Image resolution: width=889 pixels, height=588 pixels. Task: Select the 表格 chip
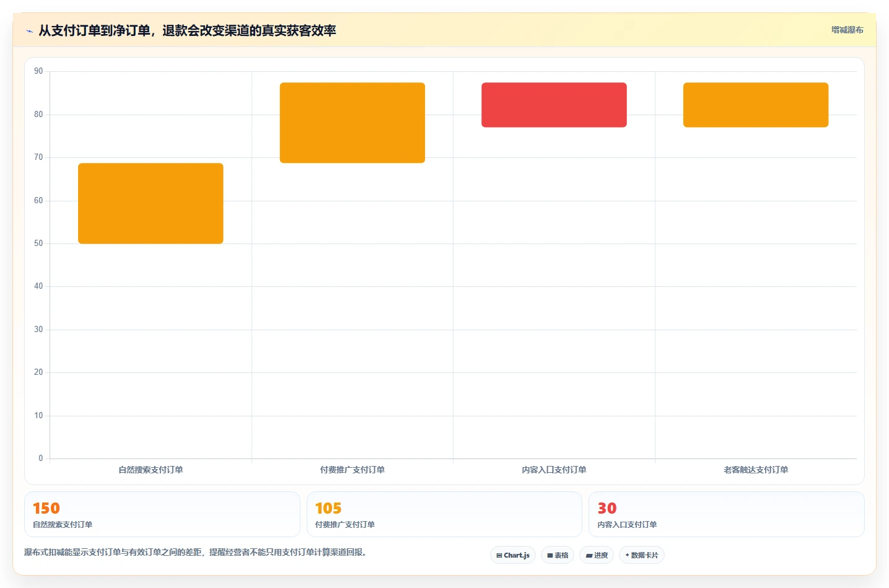(558, 555)
